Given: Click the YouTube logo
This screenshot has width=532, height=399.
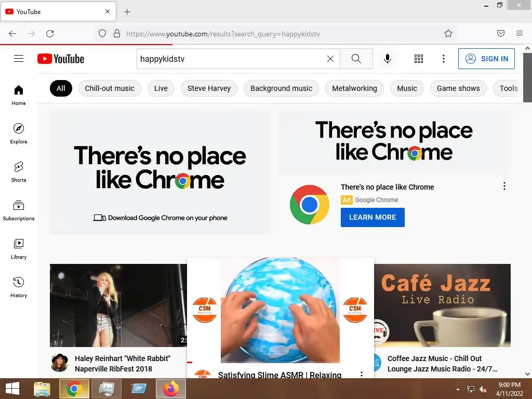Looking at the screenshot, I should coord(61,59).
